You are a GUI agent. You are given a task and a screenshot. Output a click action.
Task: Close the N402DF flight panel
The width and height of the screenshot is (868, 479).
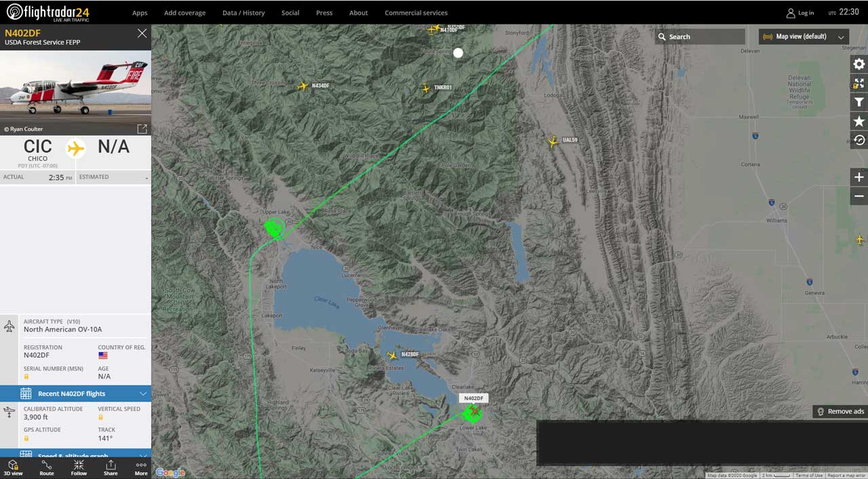pos(142,33)
